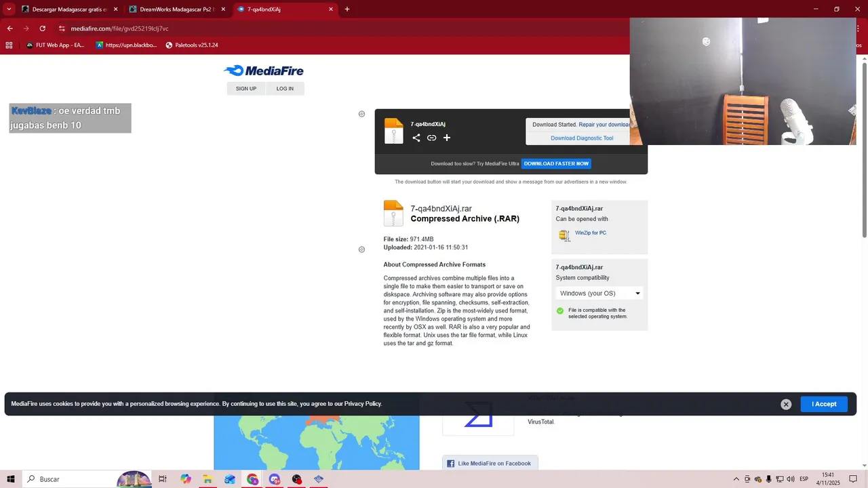Reload the MediaFire page

coord(42,28)
